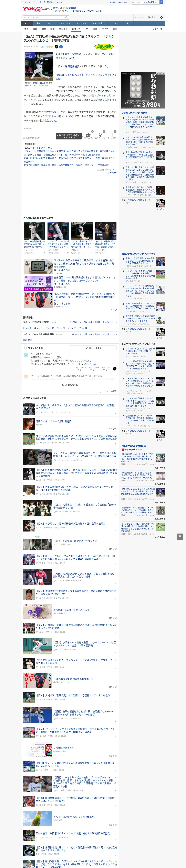
Task: Open the ヘルプ link in top bar
Action: coord(127,2)
